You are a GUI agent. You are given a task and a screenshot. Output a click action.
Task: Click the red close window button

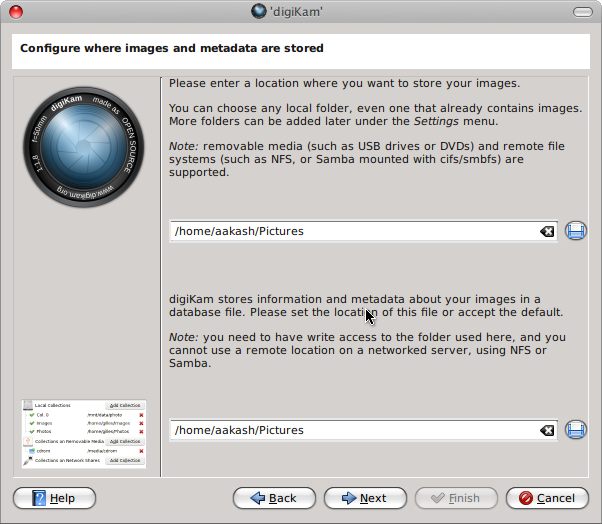pos(16,12)
